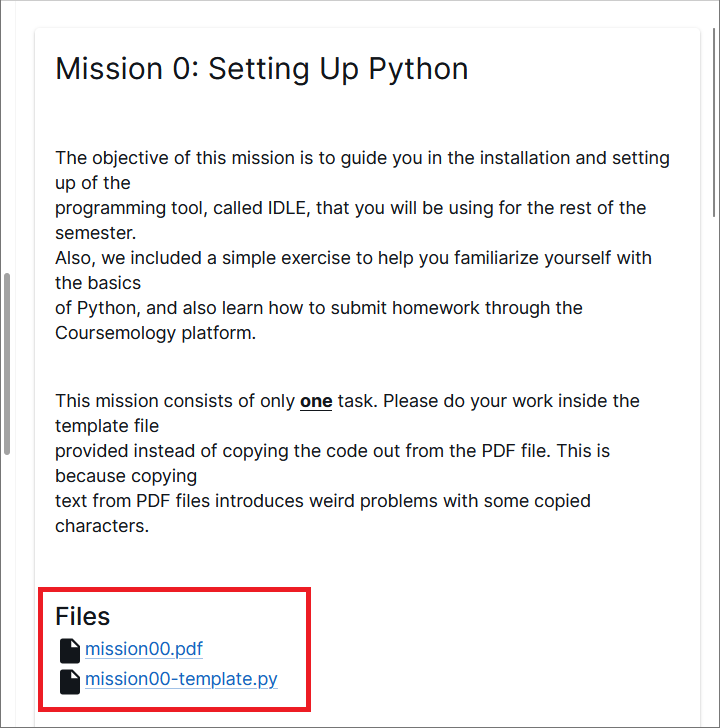
Task: Click the word "characters." ending the second paragraph
Action: click(102, 526)
